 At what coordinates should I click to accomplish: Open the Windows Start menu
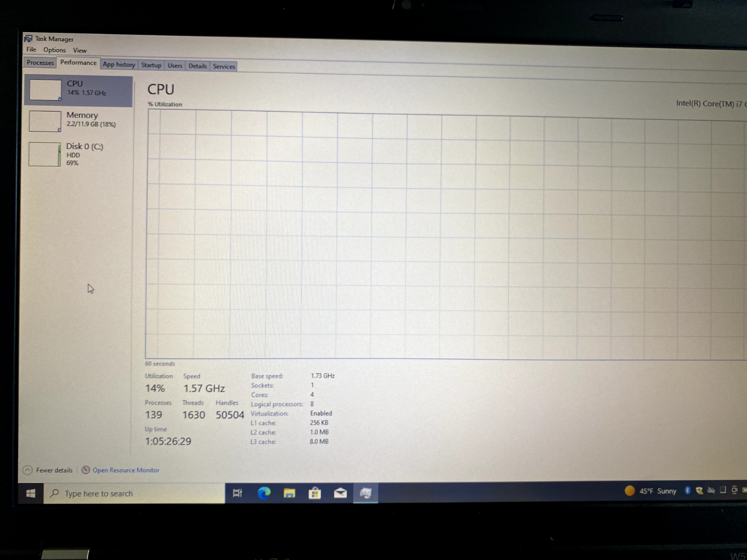(31, 493)
